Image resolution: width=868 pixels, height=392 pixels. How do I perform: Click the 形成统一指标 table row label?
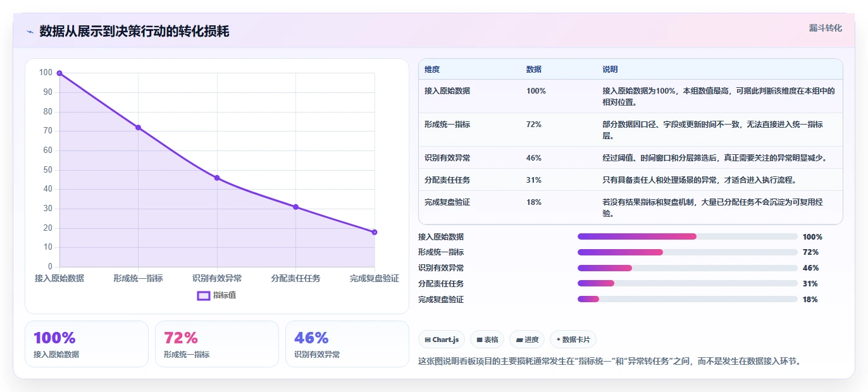pos(447,125)
